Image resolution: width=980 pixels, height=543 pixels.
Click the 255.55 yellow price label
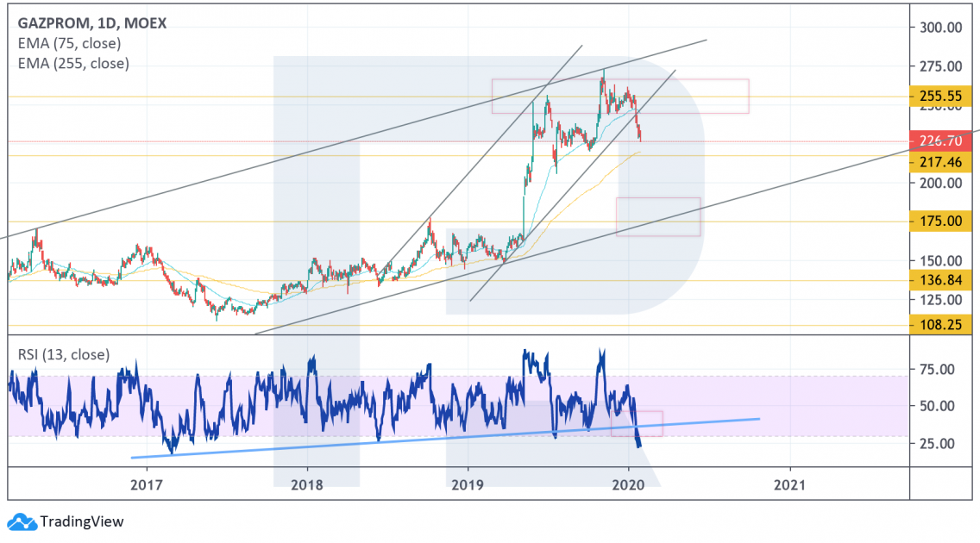[940, 97]
